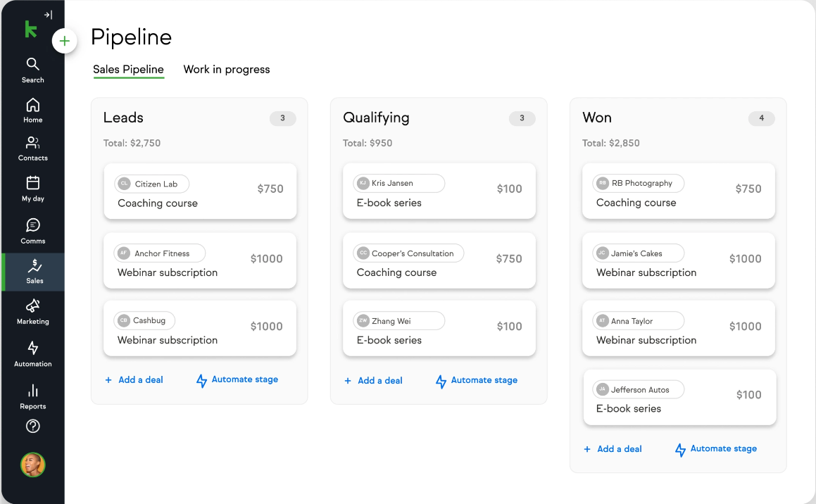Select the Sales icon

[x=32, y=267]
